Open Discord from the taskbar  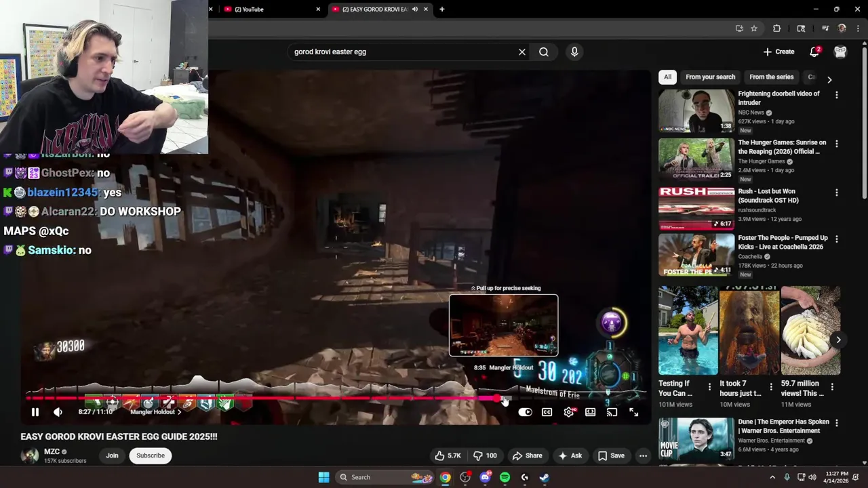pyautogui.click(x=485, y=477)
